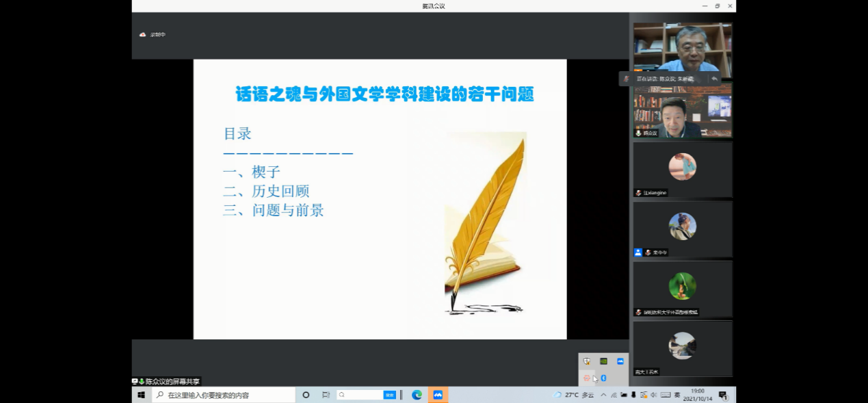This screenshot has height=403, width=868.
Task: Click the taskbar clock showing 19:00
Action: (x=698, y=395)
